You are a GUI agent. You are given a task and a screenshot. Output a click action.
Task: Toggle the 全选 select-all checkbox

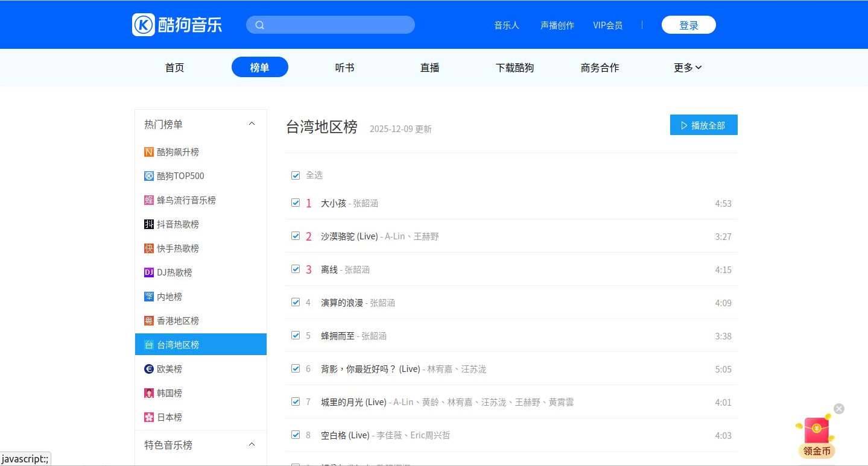(296, 175)
